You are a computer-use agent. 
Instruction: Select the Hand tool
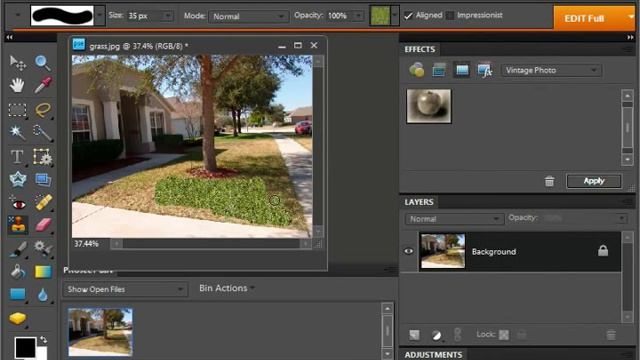[17, 85]
